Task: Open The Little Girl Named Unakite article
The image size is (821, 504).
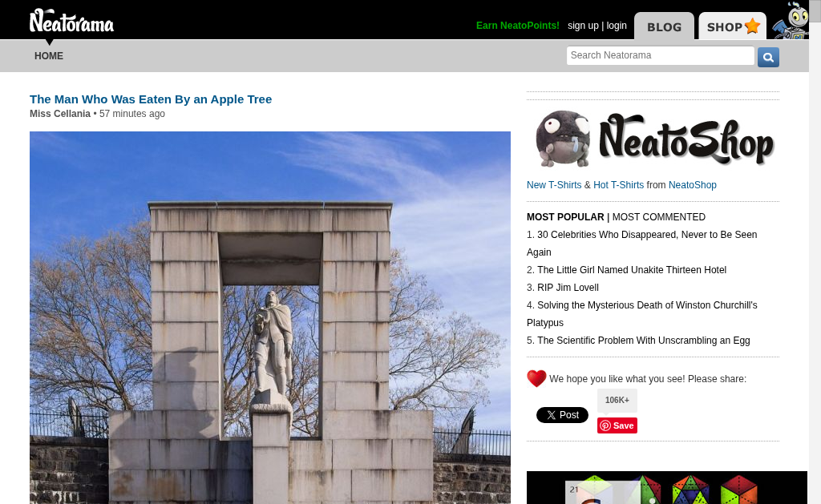Action: (x=632, y=270)
